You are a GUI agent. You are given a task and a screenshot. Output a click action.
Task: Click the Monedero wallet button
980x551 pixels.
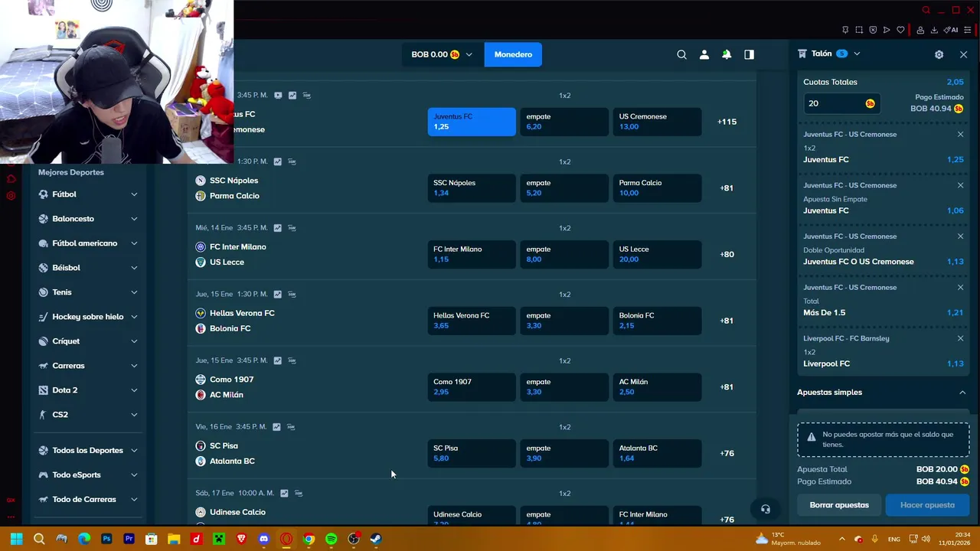[513, 54]
